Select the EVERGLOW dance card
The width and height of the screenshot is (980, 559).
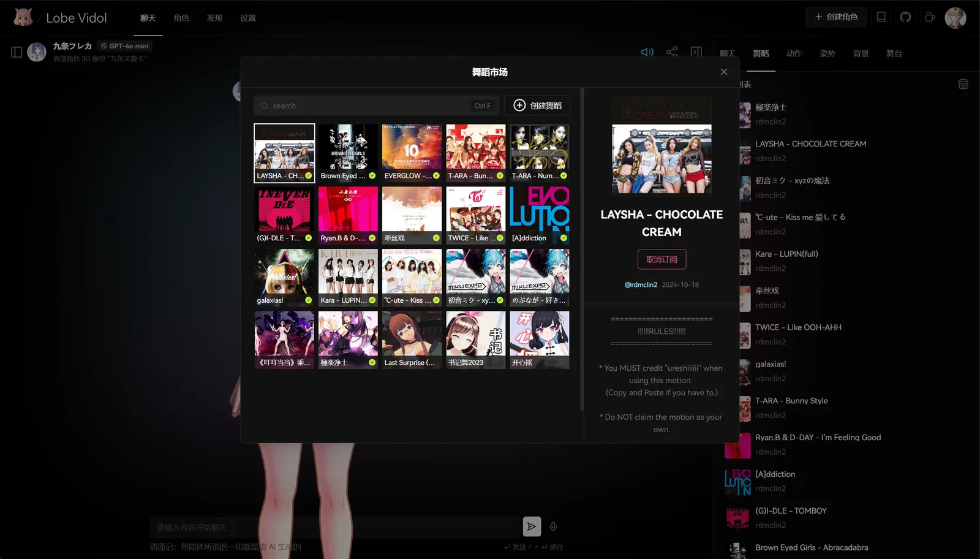(x=412, y=153)
